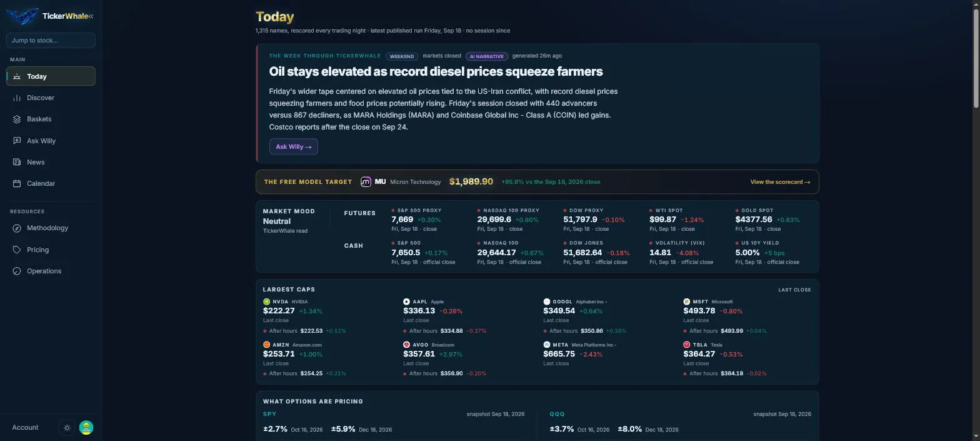Click the Today sunrise icon in sidebar
The width and height of the screenshot is (980, 441).
[x=17, y=76]
